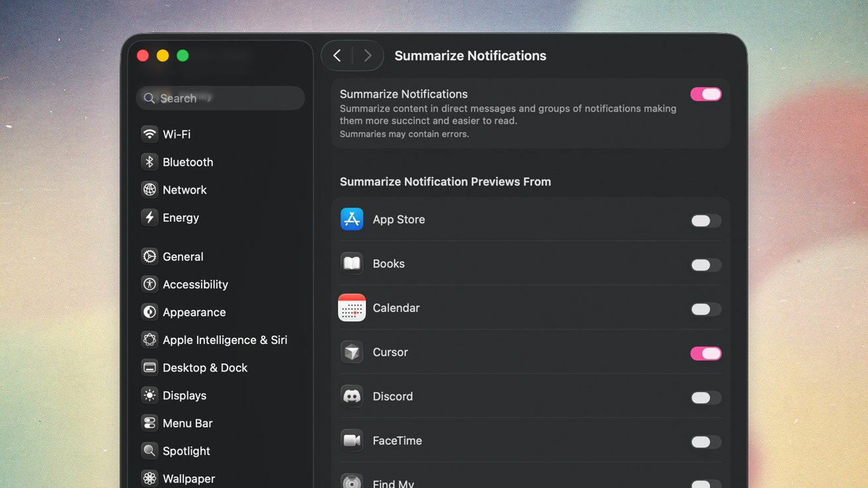Image resolution: width=868 pixels, height=488 pixels.
Task: Click the Apple Intelligence & Siri icon
Action: pos(150,340)
